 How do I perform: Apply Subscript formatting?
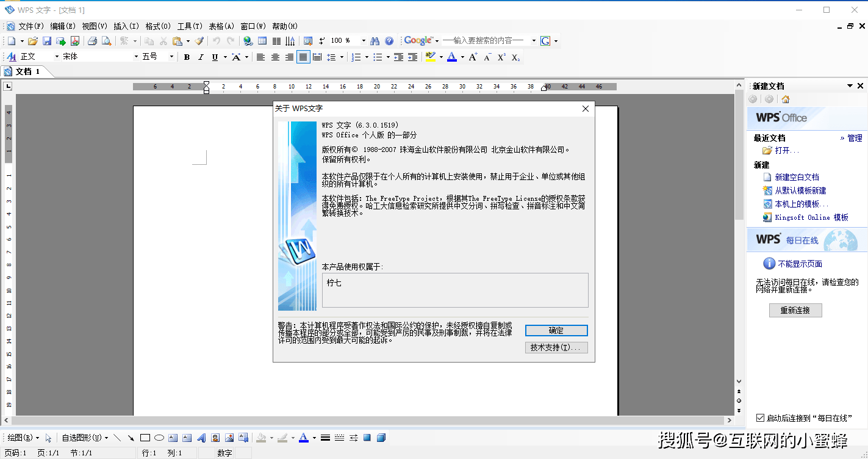tap(515, 57)
